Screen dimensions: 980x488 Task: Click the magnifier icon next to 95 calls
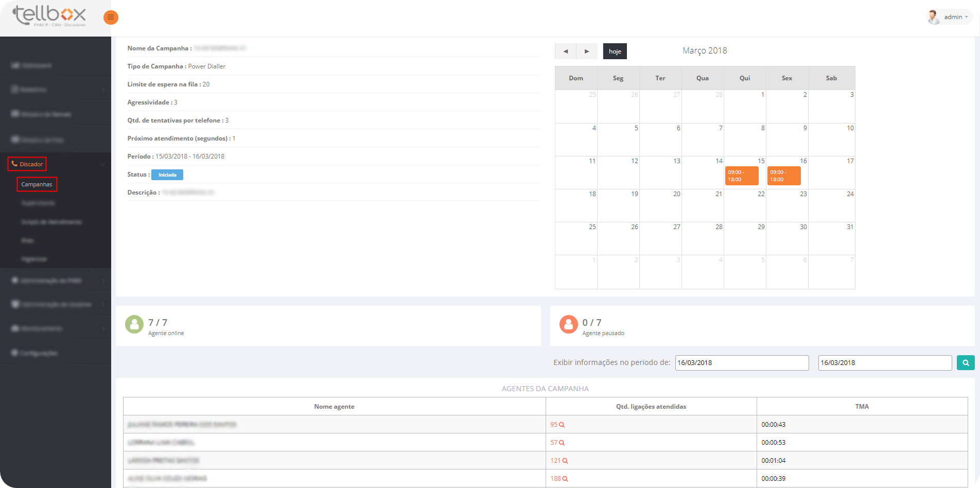click(562, 425)
